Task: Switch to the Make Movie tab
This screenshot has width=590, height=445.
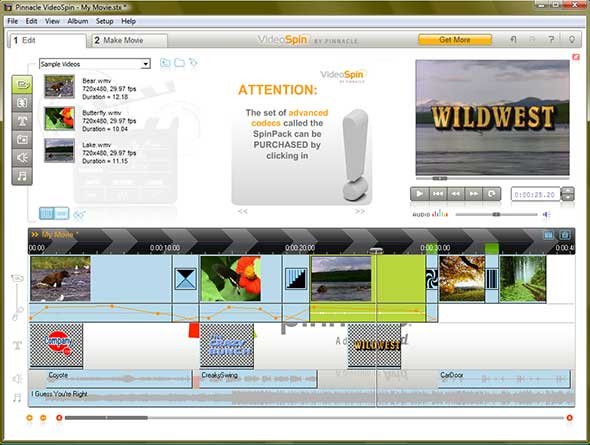Action: 129,40
